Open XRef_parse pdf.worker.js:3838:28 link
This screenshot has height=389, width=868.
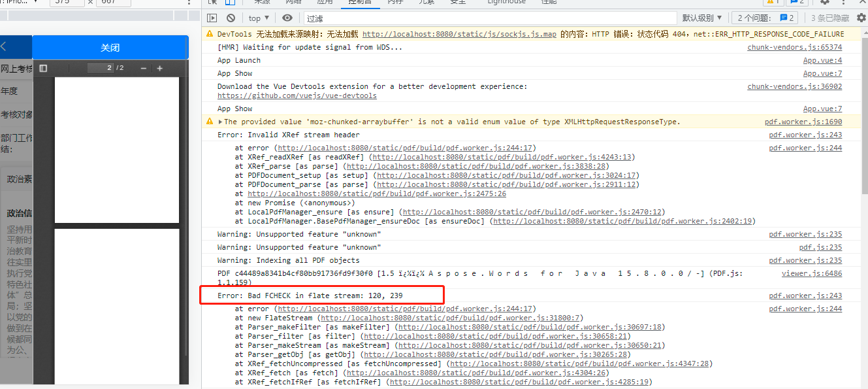click(x=477, y=166)
